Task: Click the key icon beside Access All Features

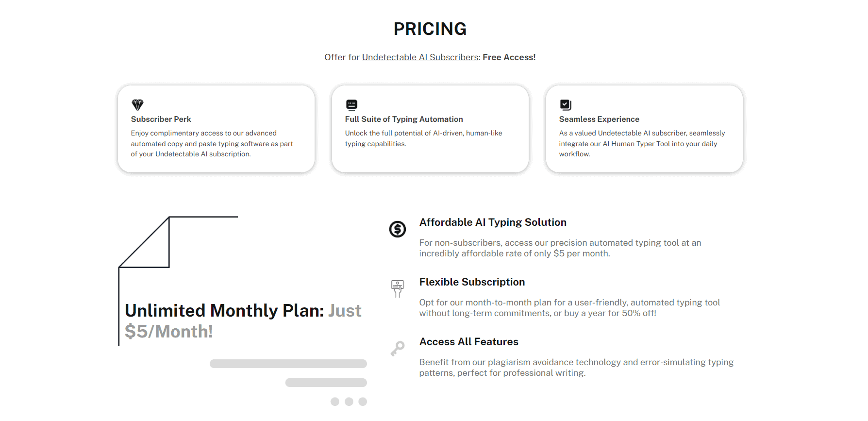Action: (398, 348)
